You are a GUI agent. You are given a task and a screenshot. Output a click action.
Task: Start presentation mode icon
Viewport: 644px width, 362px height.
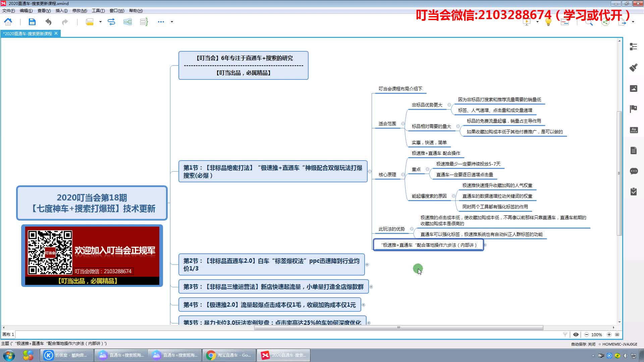pyautogui.click(x=527, y=22)
